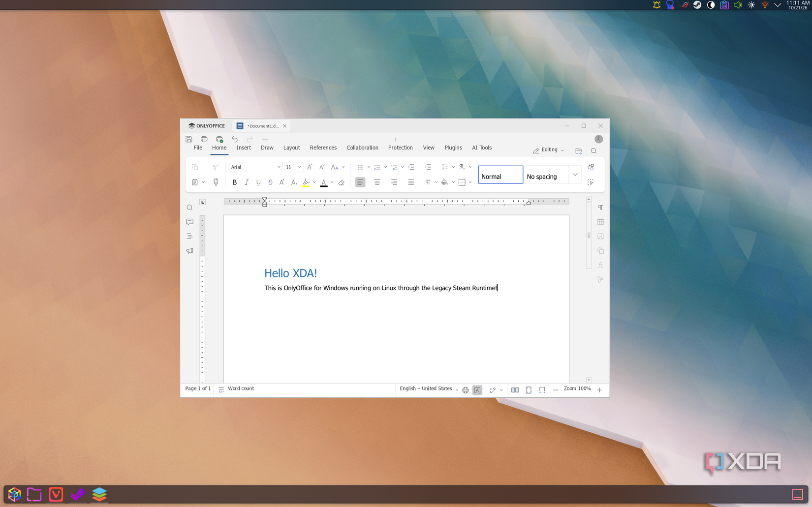Open the Insert tab
The image size is (812, 507).
pos(244,148)
